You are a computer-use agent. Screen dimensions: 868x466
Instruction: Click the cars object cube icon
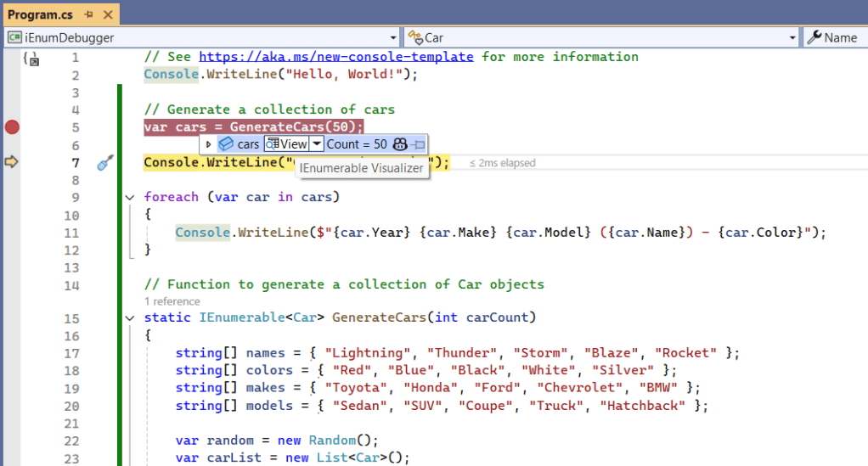226,144
